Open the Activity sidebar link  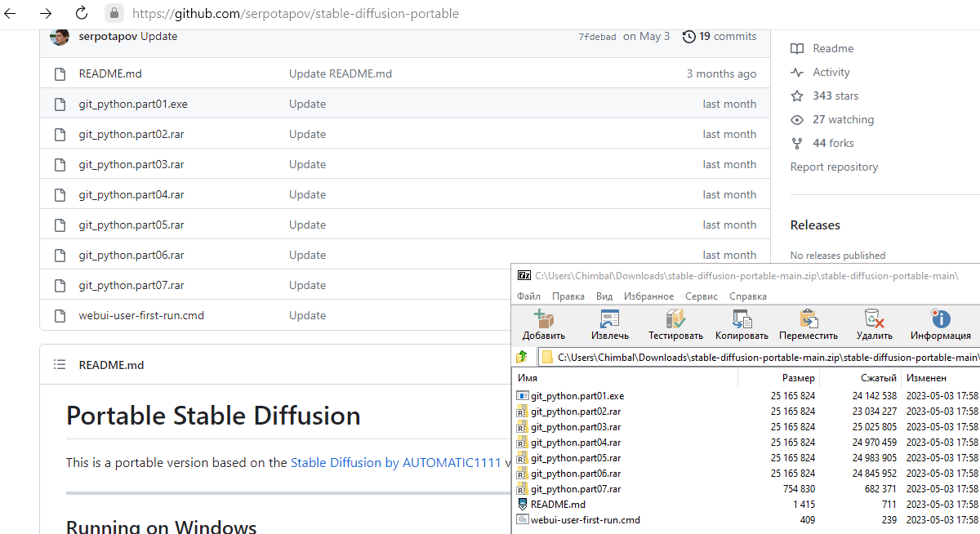(821, 72)
